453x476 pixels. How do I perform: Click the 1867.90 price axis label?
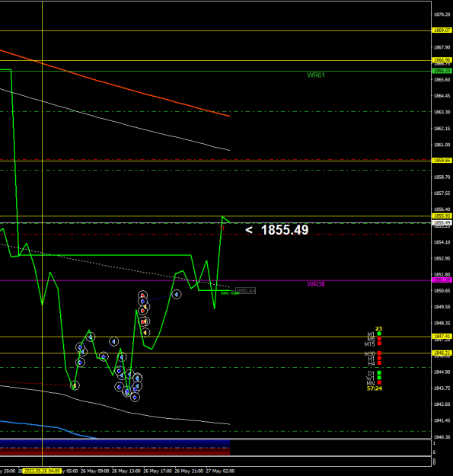coord(442,47)
